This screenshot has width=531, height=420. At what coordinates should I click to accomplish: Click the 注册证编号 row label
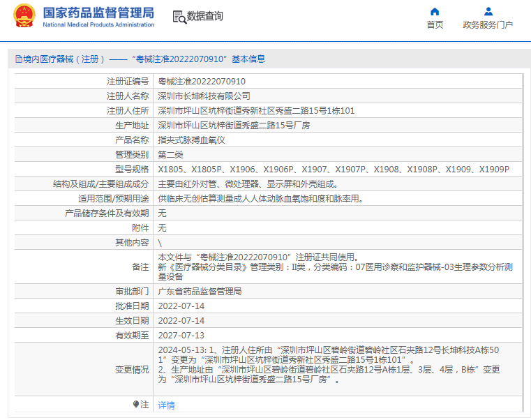(x=128, y=82)
